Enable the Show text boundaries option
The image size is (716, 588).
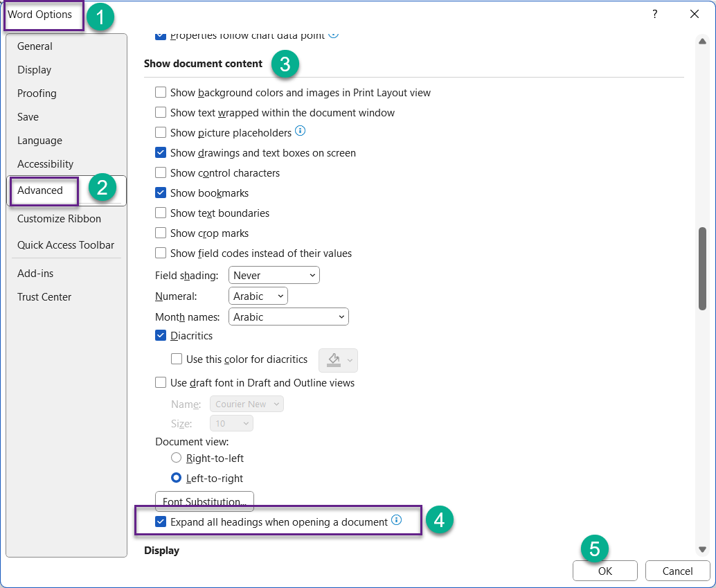161,213
